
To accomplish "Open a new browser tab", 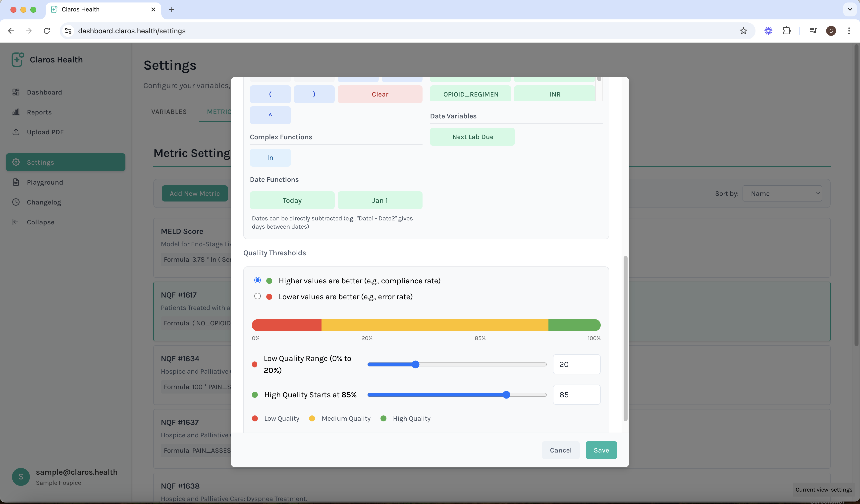I will click(171, 9).
